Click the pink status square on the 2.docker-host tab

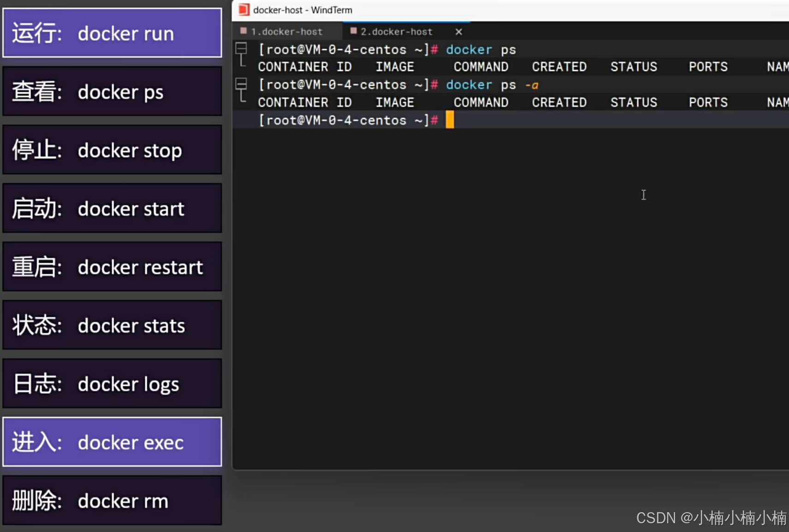click(x=354, y=31)
